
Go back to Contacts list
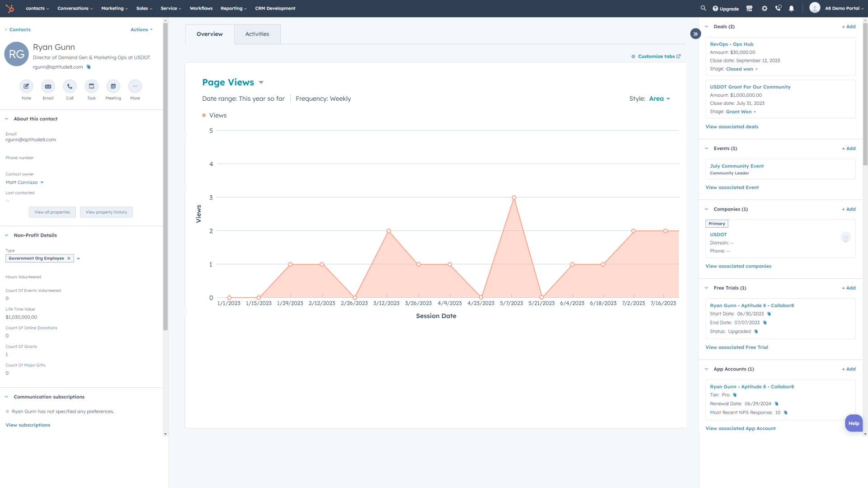18,30
